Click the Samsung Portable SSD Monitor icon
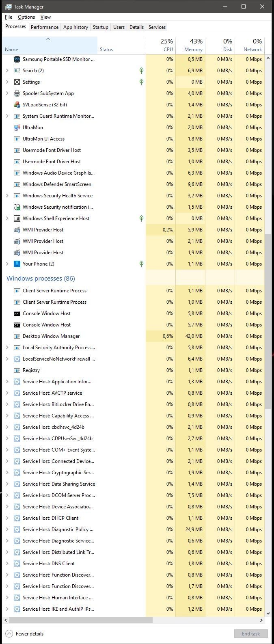Screen dimensions: 274x644 (17, 59)
